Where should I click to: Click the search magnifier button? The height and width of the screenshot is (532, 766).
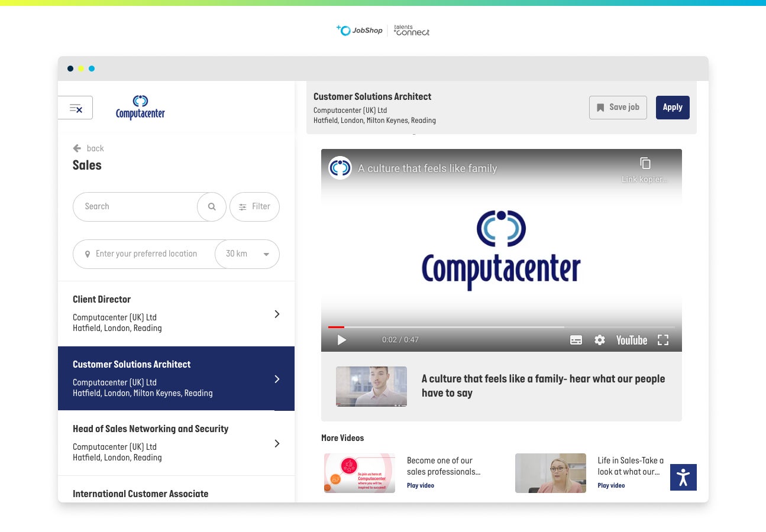(x=212, y=207)
